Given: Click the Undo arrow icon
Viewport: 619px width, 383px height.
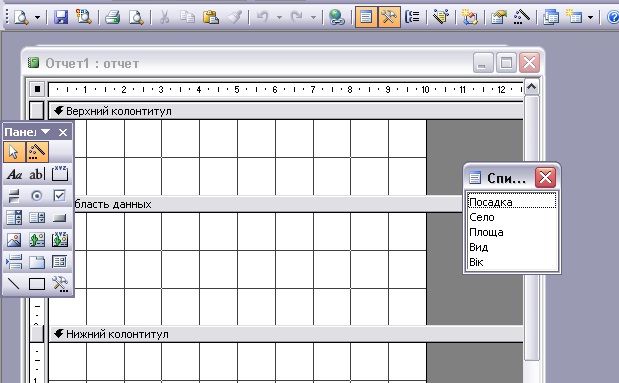Looking at the screenshot, I should click(262, 17).
